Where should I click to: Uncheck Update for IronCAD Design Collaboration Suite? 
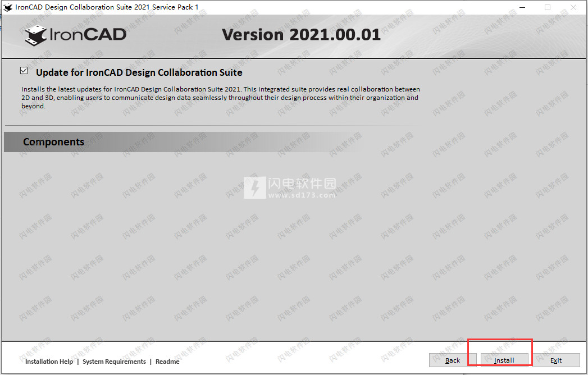[x=24, y=71]
